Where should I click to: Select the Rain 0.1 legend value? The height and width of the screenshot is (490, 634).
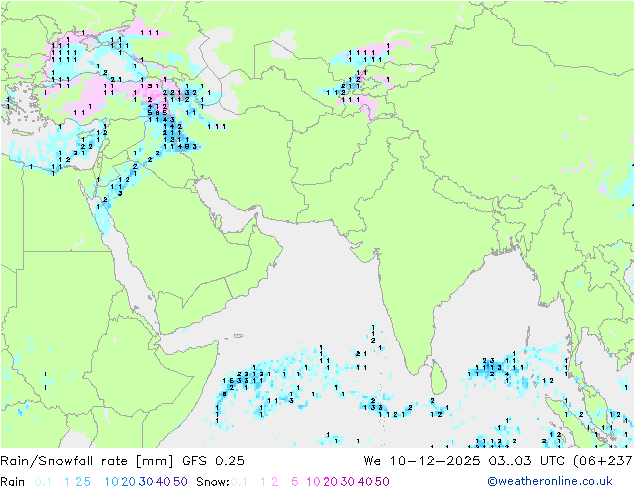pyautogui.click(x=43, y=482)
